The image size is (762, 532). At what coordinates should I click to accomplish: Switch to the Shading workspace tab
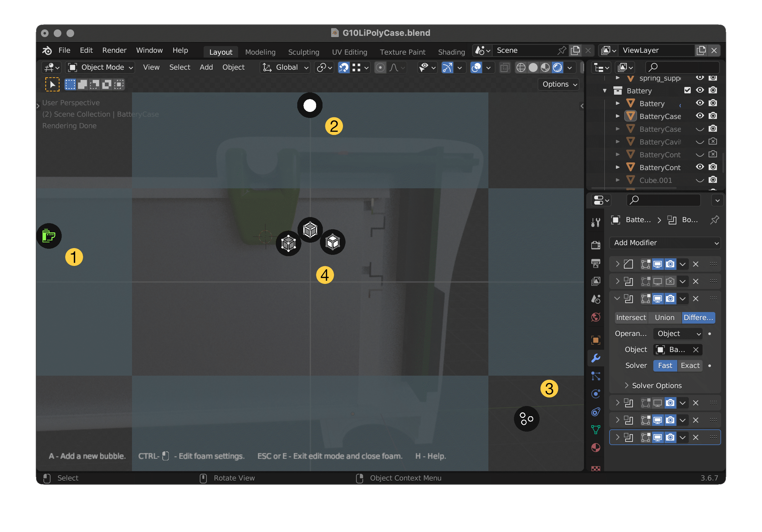tap(451, 52)
